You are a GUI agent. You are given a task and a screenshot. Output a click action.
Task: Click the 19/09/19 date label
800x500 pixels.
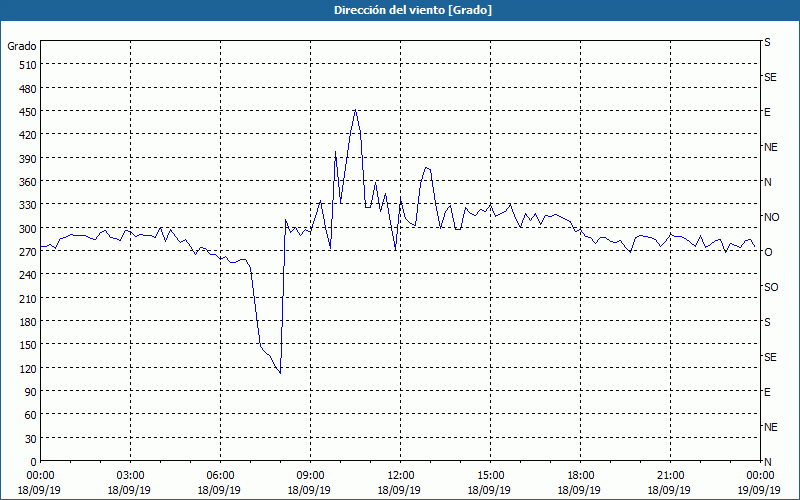coord(759,490)
